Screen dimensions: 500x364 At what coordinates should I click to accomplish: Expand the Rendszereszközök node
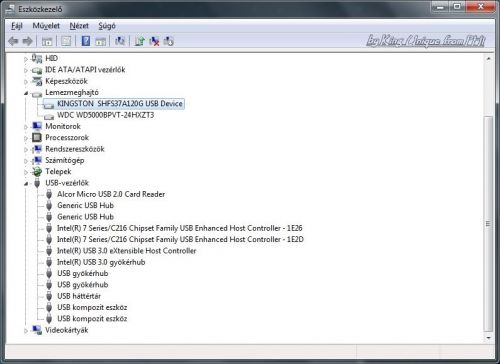[26, 150]
